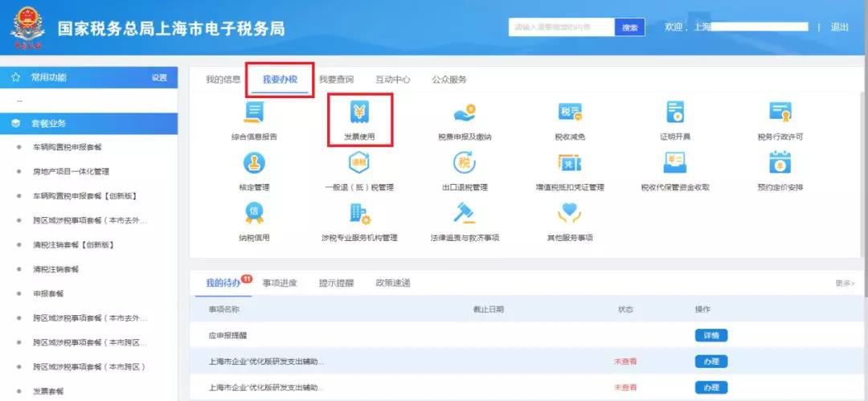The height and width of the screenshot is (401, 868).
Task: Click the national tax emblem logo
Action: coord(27,27)
